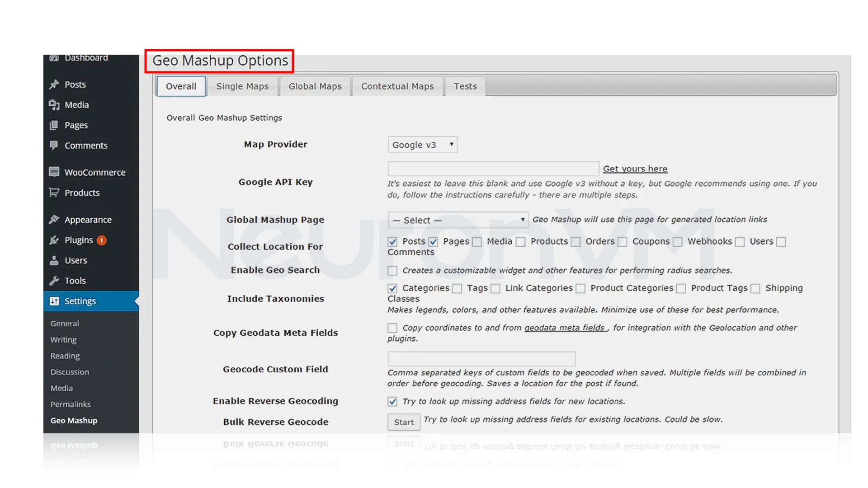Switch to the Tests tab
The image size is (868, 488).
pyautogui.click(x=465, y=86)
